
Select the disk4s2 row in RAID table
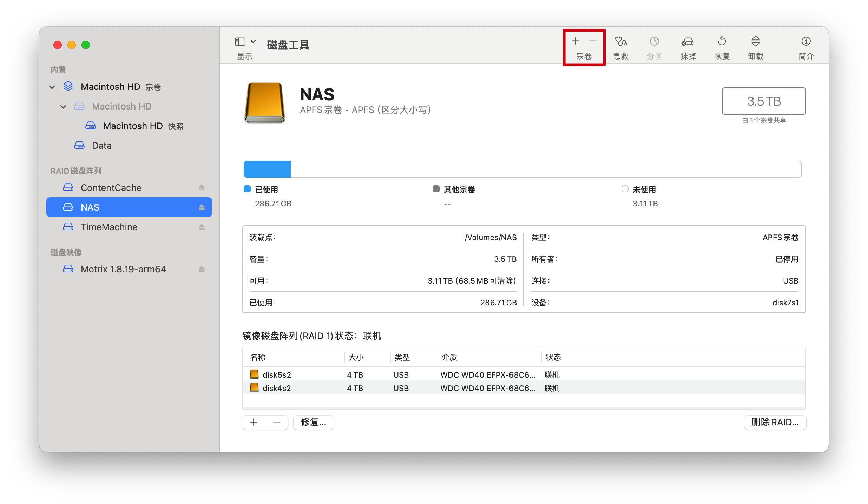point(277,388)
